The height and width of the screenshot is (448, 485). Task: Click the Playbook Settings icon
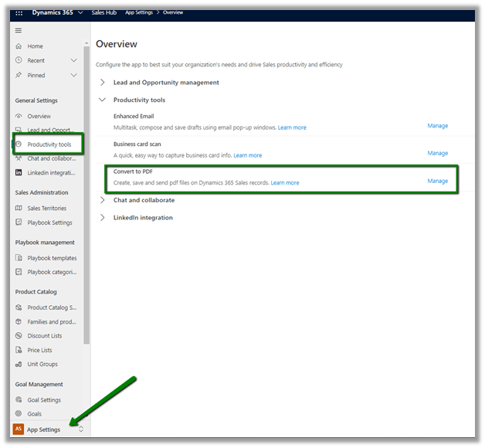coord(19,222)
